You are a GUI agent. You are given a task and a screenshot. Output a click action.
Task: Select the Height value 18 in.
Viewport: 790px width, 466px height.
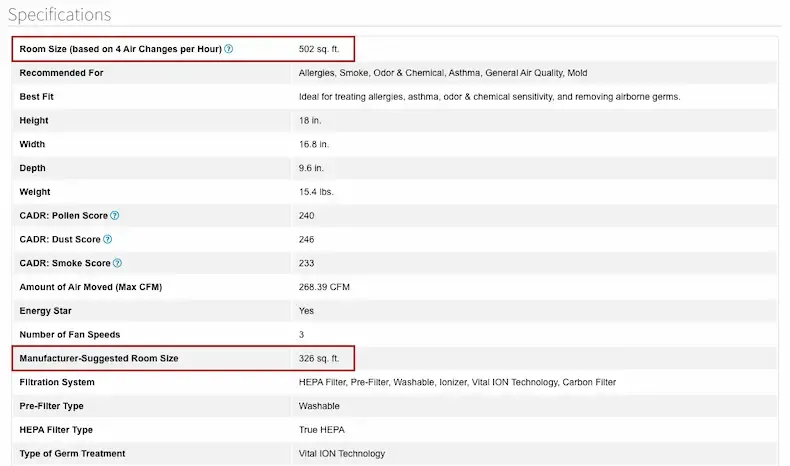tap(310, 120)
